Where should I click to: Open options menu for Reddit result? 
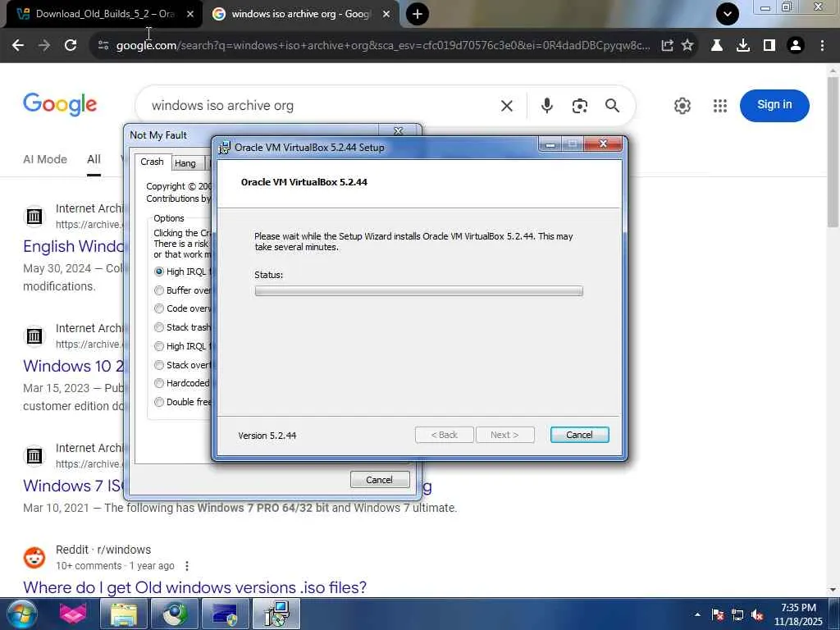(187, 566)
